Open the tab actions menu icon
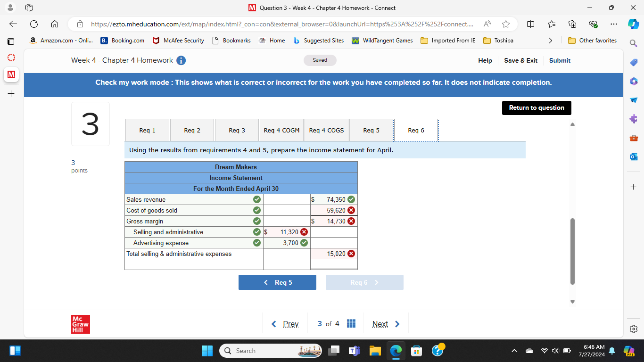Viewport: 644px width, 362px height. click(x=29, y=8)
